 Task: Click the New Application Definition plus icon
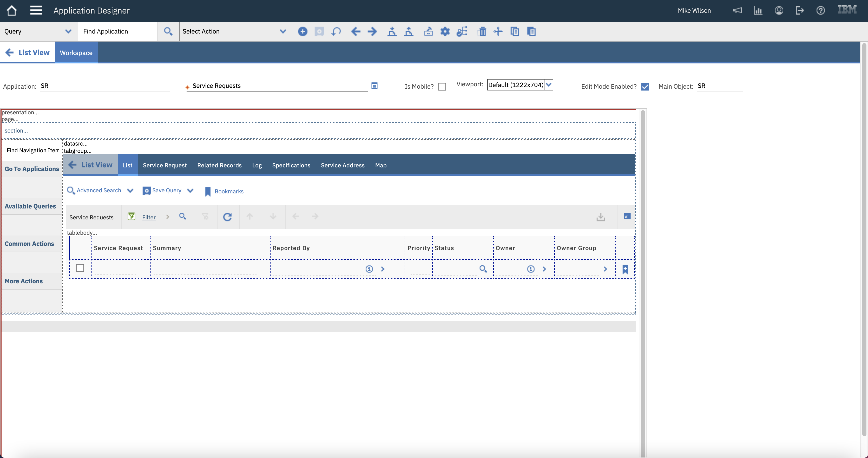302,31
